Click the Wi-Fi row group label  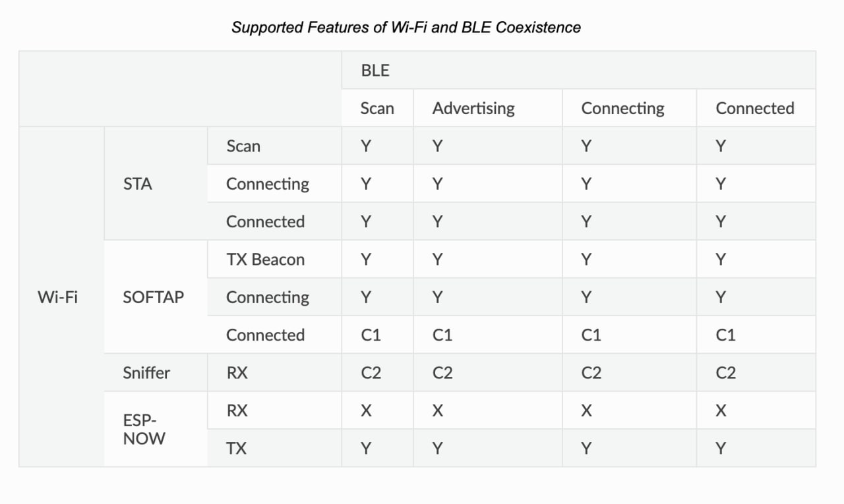(x=57, y=297)
